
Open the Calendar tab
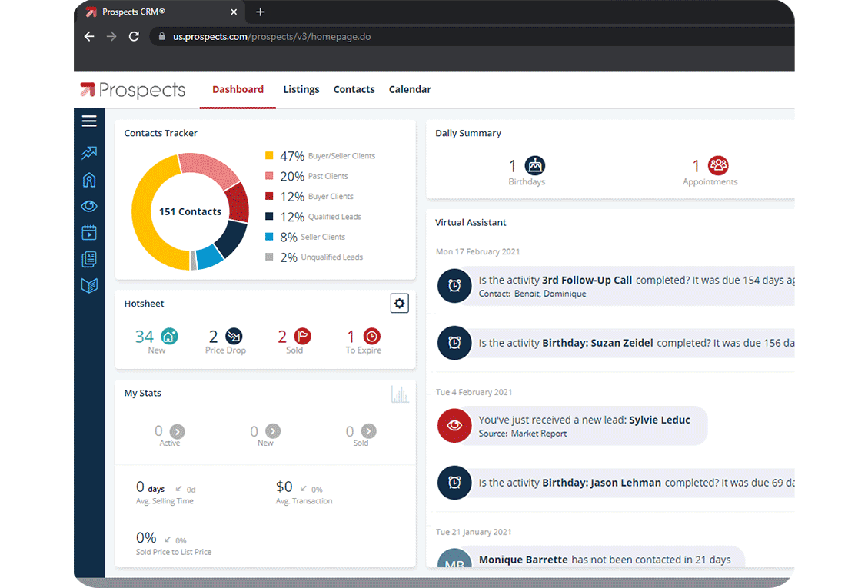click(410, 89)
